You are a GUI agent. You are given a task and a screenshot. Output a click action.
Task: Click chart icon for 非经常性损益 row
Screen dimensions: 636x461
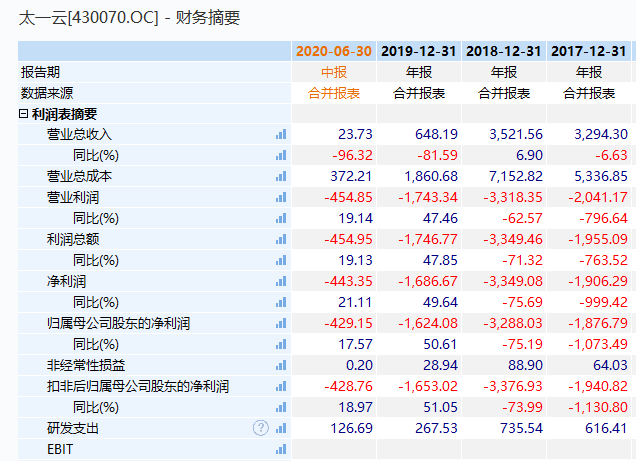(281, 366)
